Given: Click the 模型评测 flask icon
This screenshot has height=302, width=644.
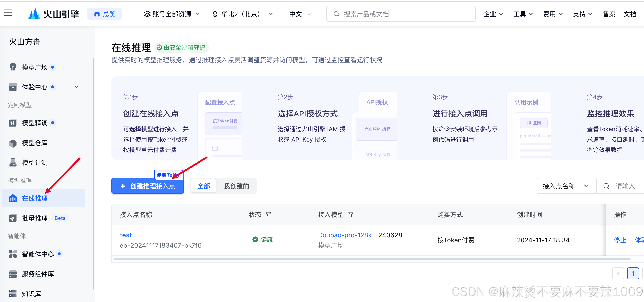Looking at the screenshot, I should [x=13, y=163].
